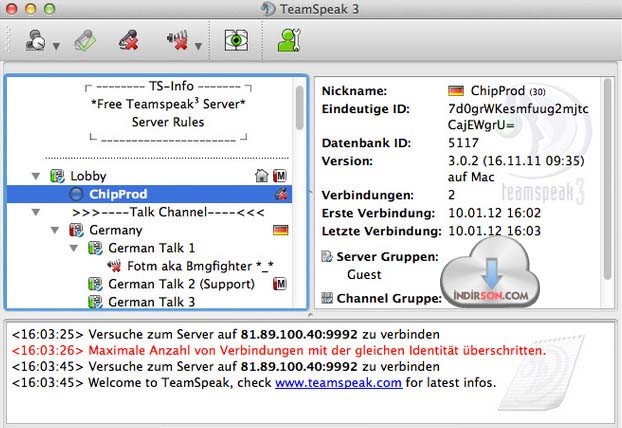Select the German Talk 1 channel

click(x=152, y=248)
